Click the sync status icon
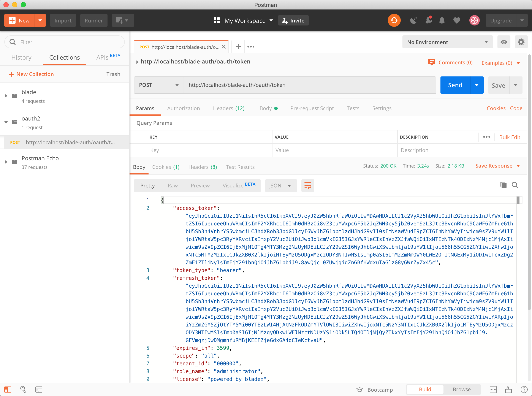The image size is (532, 396). [x=394, y=20]
